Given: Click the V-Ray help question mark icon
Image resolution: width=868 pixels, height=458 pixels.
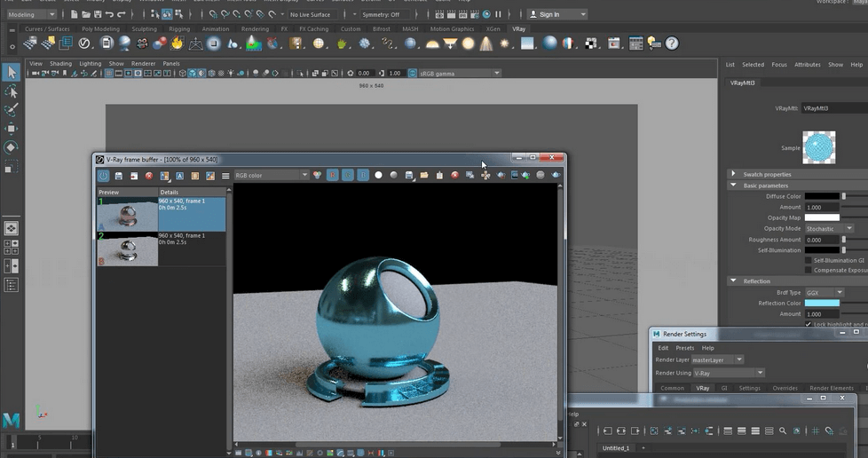Looking at the screenshot, I should coord(672,43).
